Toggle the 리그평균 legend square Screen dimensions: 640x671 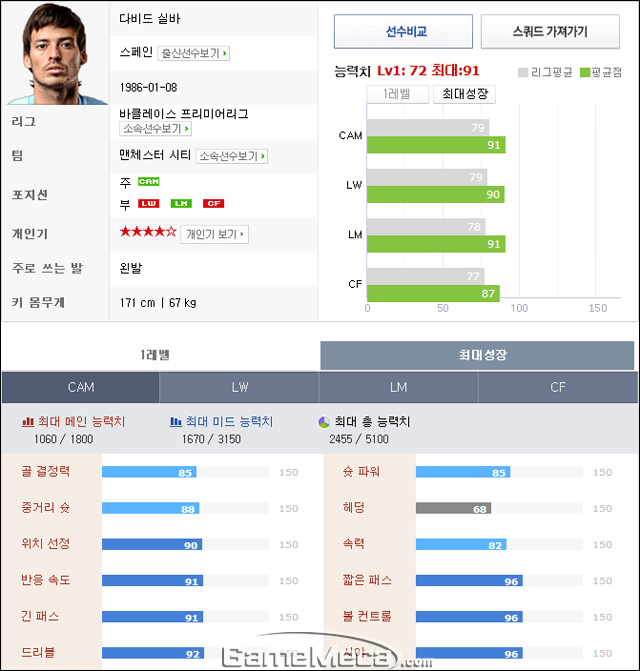pyautogui.click(x=522, y=72)
